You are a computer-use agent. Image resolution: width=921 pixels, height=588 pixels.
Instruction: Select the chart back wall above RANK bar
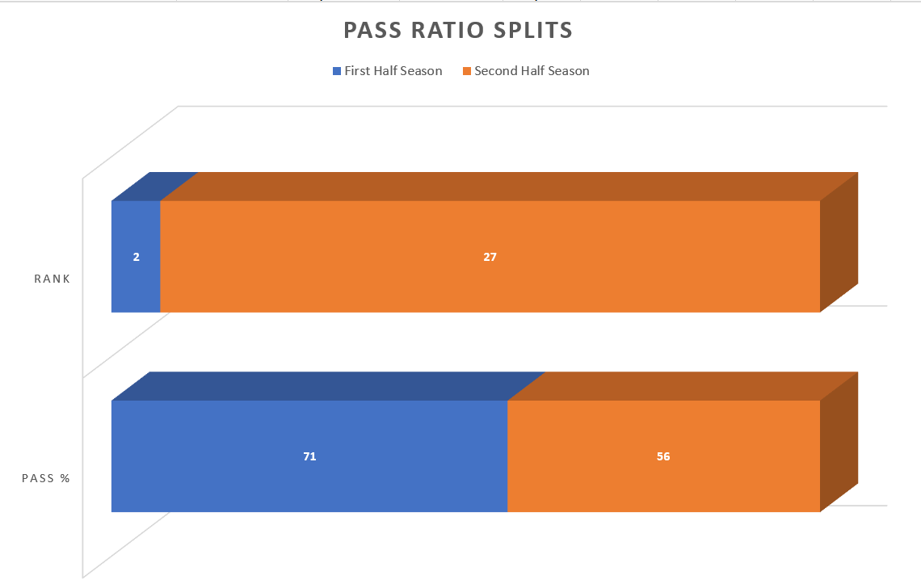coord(525,137)
